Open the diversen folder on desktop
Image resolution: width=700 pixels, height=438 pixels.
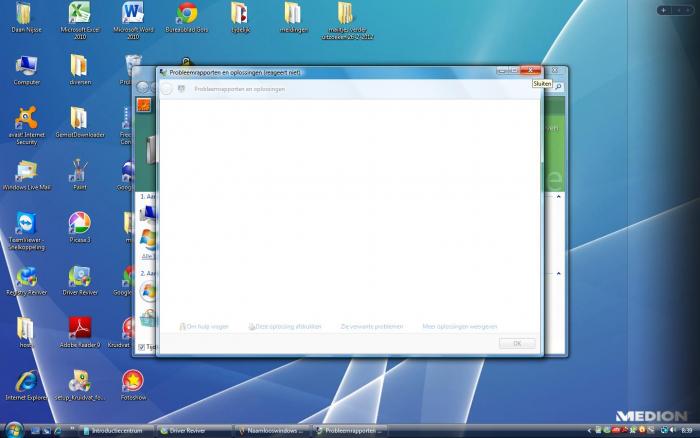pyautogui.click(x=80, y=71)
